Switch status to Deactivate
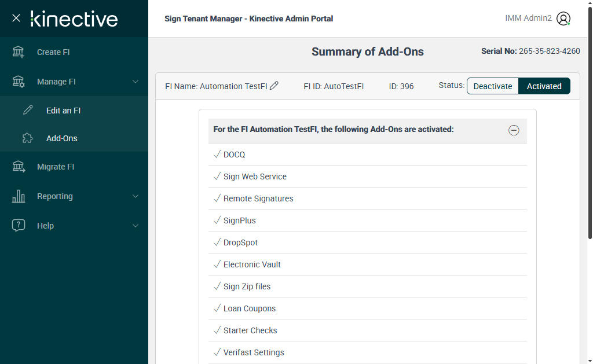The height and width of the screenshot is (364, 593). (x=493, y=86)
